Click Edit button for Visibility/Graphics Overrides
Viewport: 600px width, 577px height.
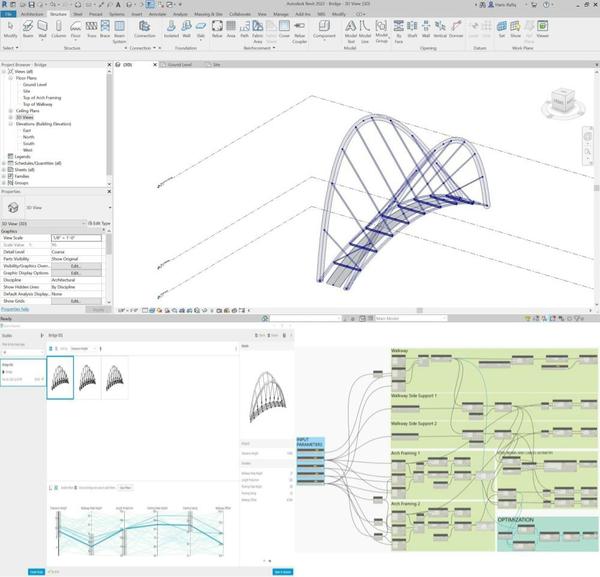76,265
